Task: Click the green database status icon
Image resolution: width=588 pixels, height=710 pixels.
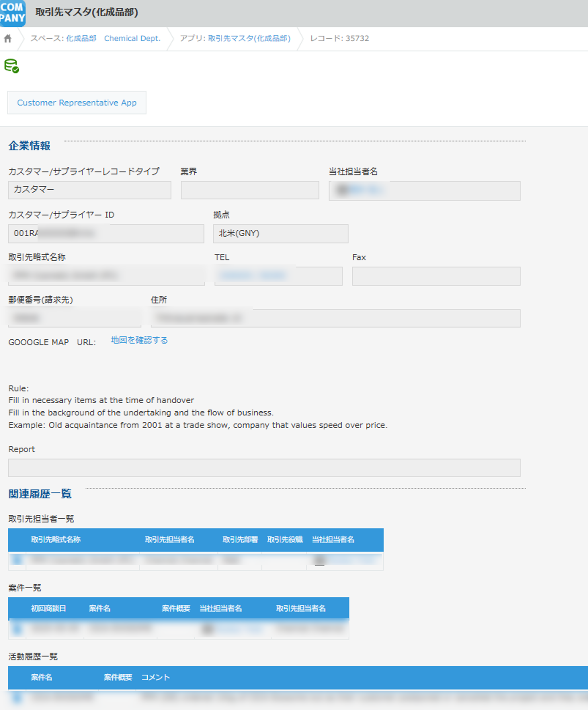Action: 11,66
